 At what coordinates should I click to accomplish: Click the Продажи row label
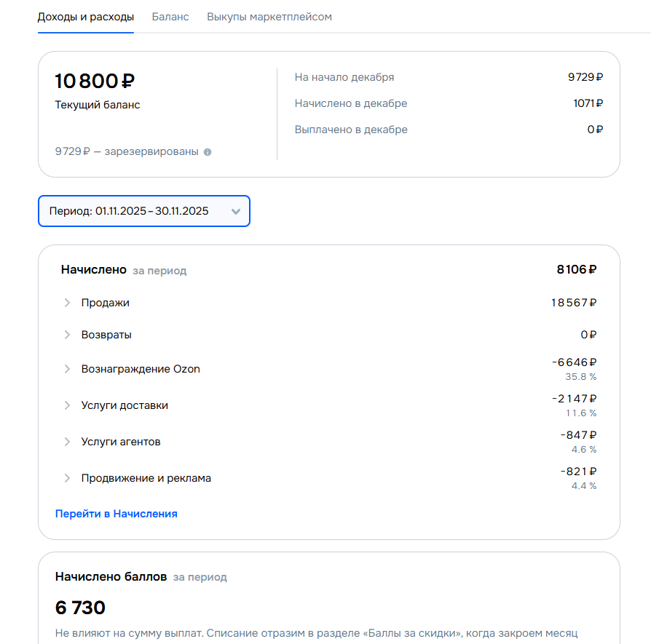[106, 303]
